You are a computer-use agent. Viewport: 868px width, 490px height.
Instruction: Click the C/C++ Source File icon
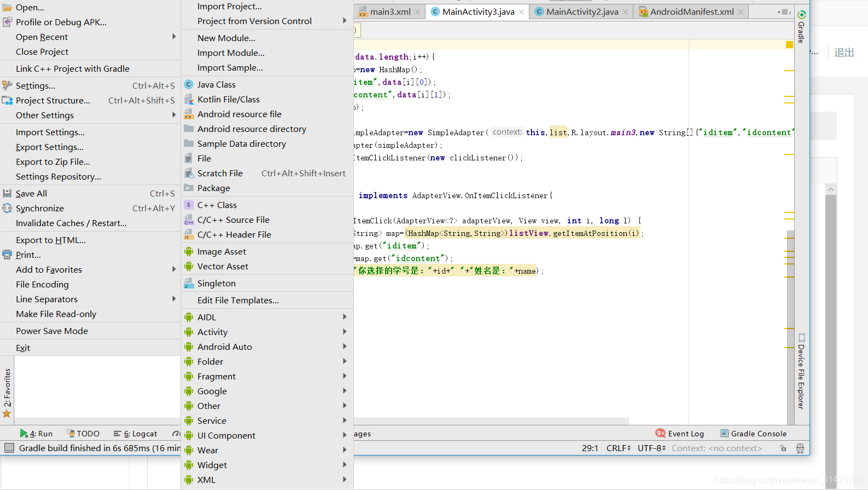(189, 220)
